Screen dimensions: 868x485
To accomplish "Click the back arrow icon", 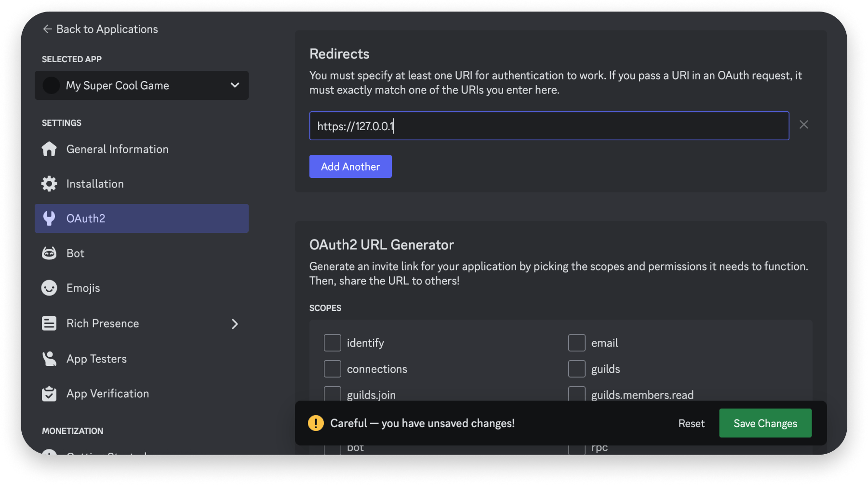I will 47,29.
